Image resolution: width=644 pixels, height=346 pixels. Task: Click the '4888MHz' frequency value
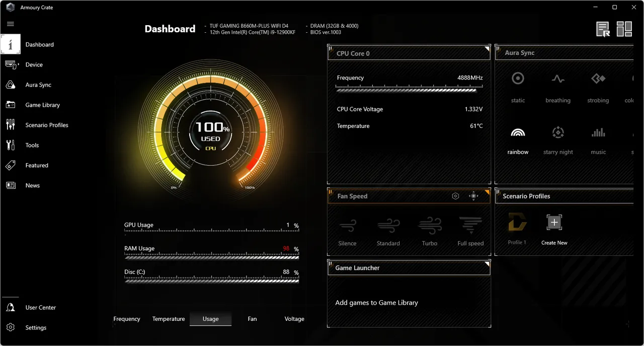[x=470, y=78]
